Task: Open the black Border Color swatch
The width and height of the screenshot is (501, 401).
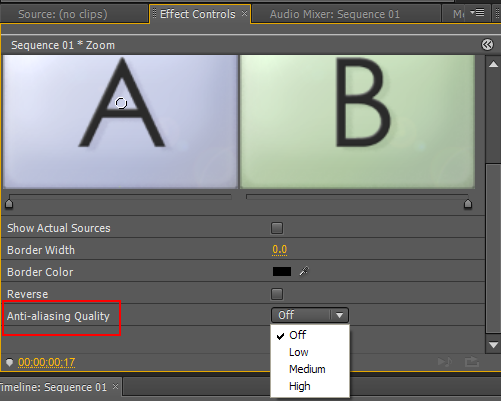Action: (282, 271)
